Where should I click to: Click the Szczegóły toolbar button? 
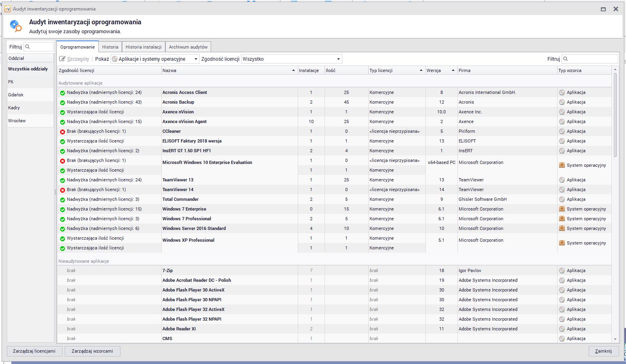[x=75, y=59]
